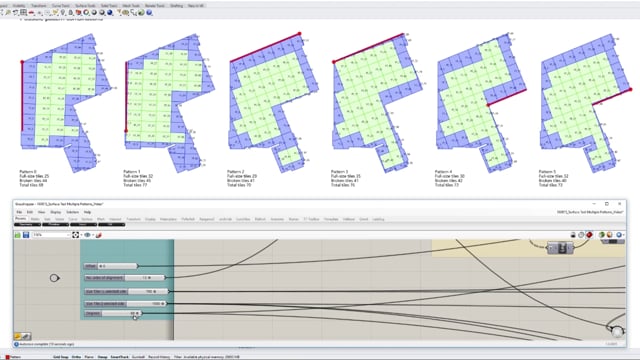Click the Zoom Extents icon
This screenshot has height=360, width=640.
(76, 235)
